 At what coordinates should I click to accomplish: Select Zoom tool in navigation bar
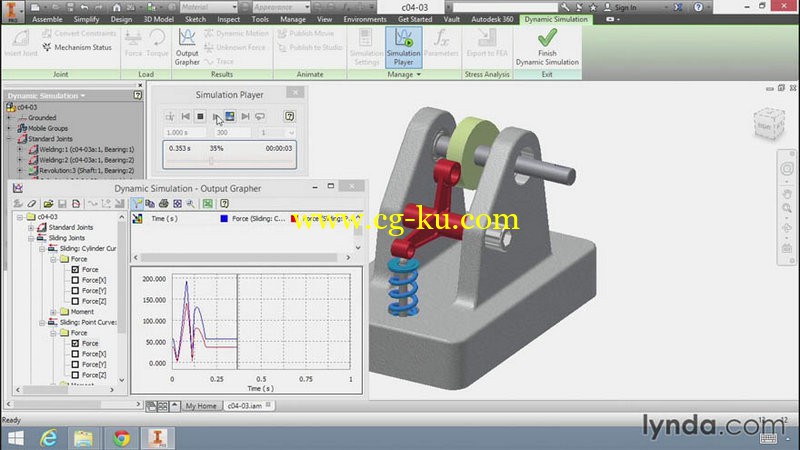[787, 208]
